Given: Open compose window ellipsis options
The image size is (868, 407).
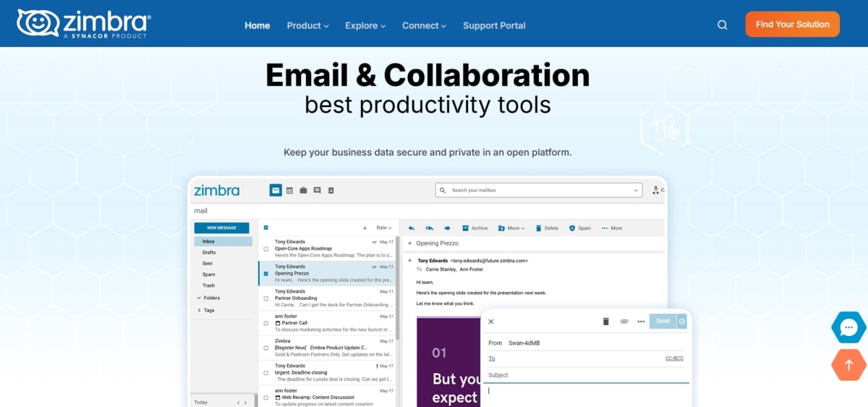Looking at the screenshot, I should pyautogui.click(x=641, y=322).
